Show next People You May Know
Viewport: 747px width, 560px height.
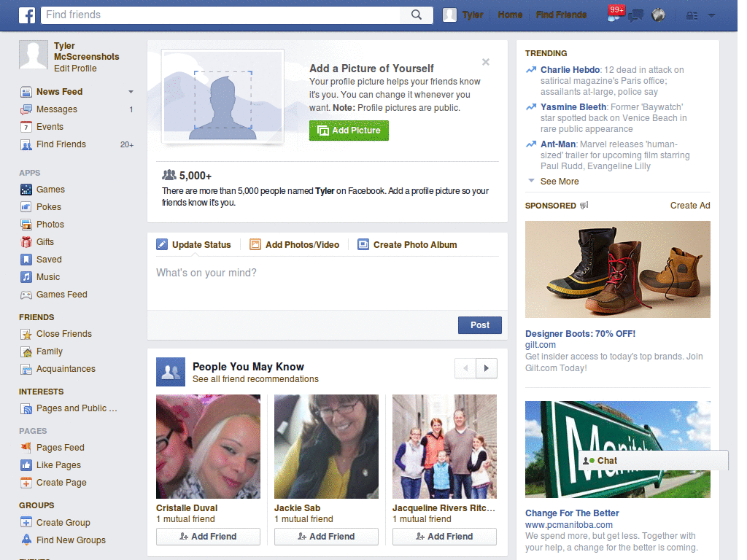487,368
